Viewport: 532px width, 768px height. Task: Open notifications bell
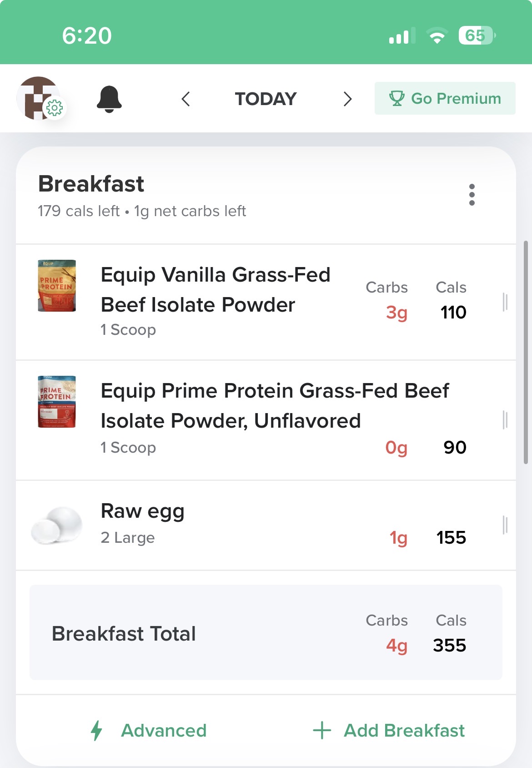(109, 99)
